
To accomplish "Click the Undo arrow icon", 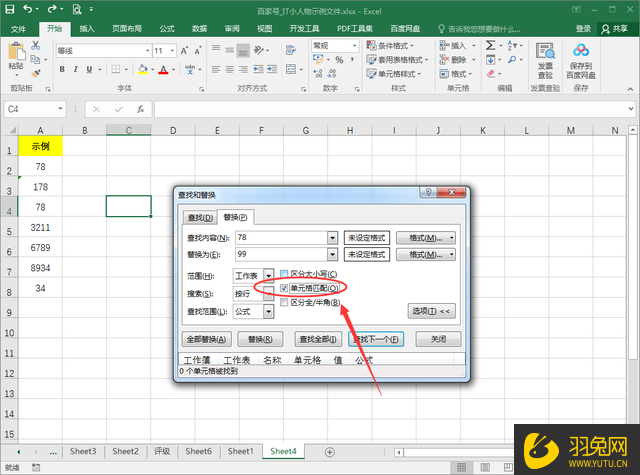I will 28,9.
